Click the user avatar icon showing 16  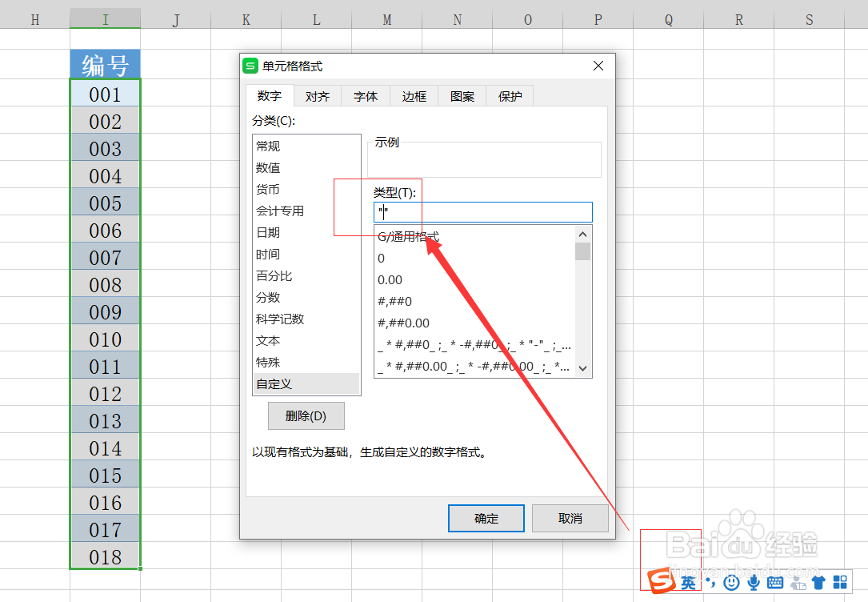(x=798, y=583)
